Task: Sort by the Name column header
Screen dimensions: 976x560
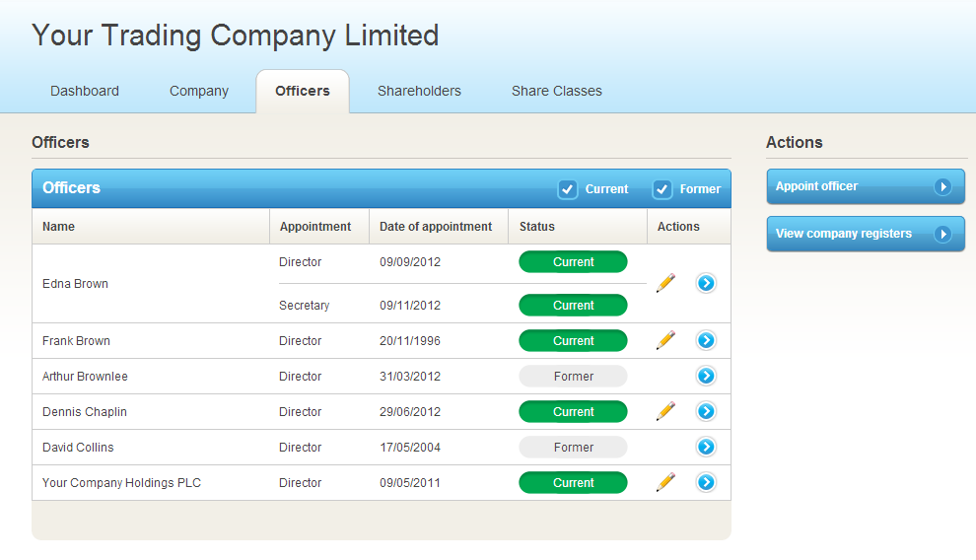Action: tap(59, 227)
